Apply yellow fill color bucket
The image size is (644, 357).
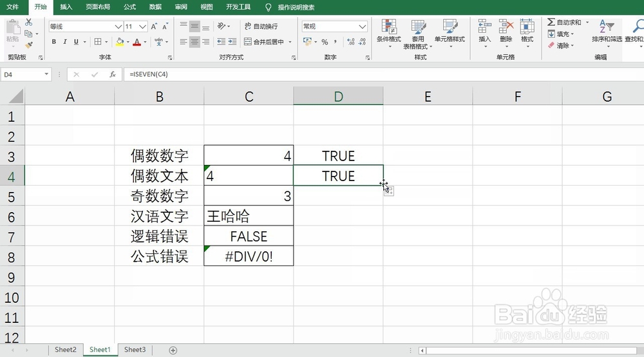tap(120, 42)
